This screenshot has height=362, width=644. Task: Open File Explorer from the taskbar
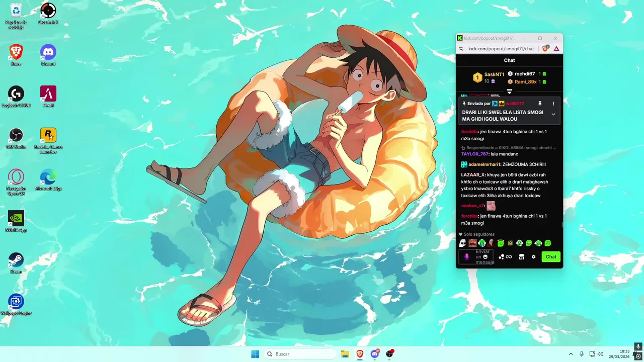click(345, 354)
